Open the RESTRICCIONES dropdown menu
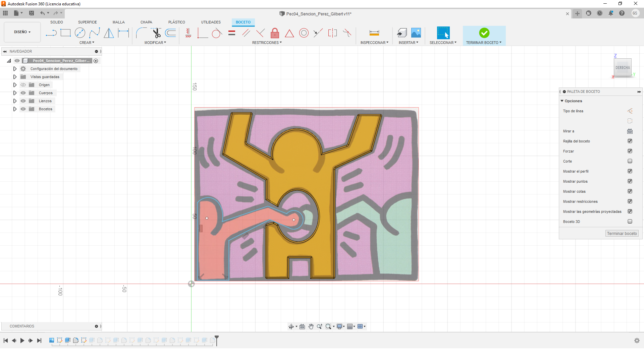Viewport: 644px width, 362px height. pos(267,43)
